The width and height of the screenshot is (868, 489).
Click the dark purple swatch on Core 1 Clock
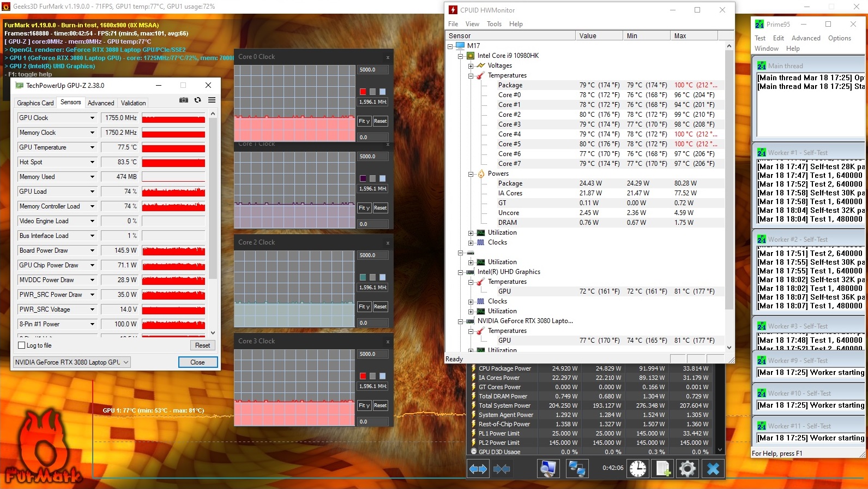363,178
